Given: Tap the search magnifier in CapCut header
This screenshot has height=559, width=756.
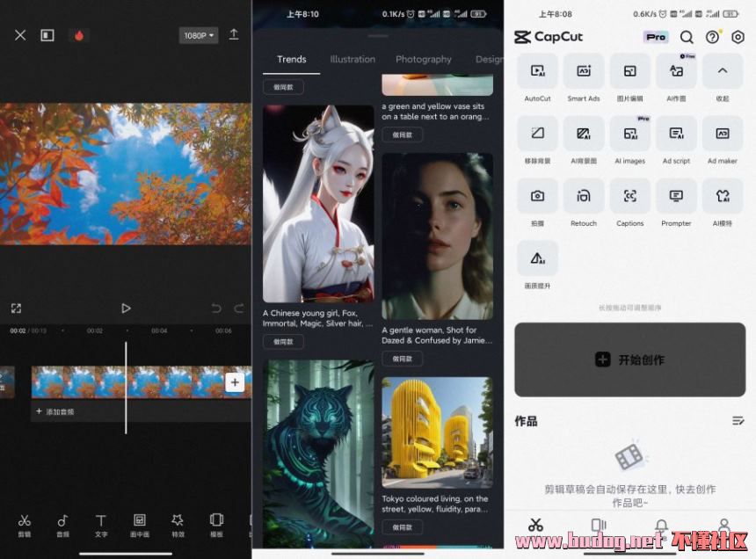Looking at the screenshot, I should click(x=687, y=37).
